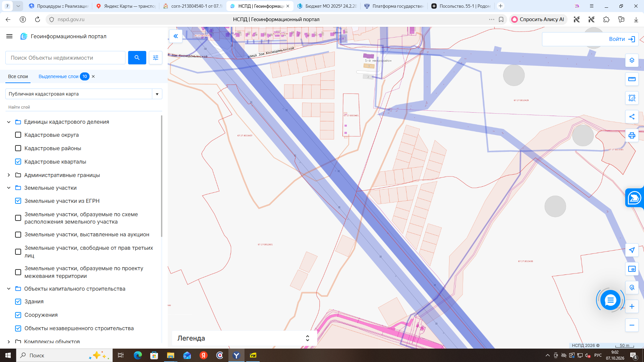Viewport: 644px width, 362px height.
Task: Open the overview mini-map icon
Action: 632,269
